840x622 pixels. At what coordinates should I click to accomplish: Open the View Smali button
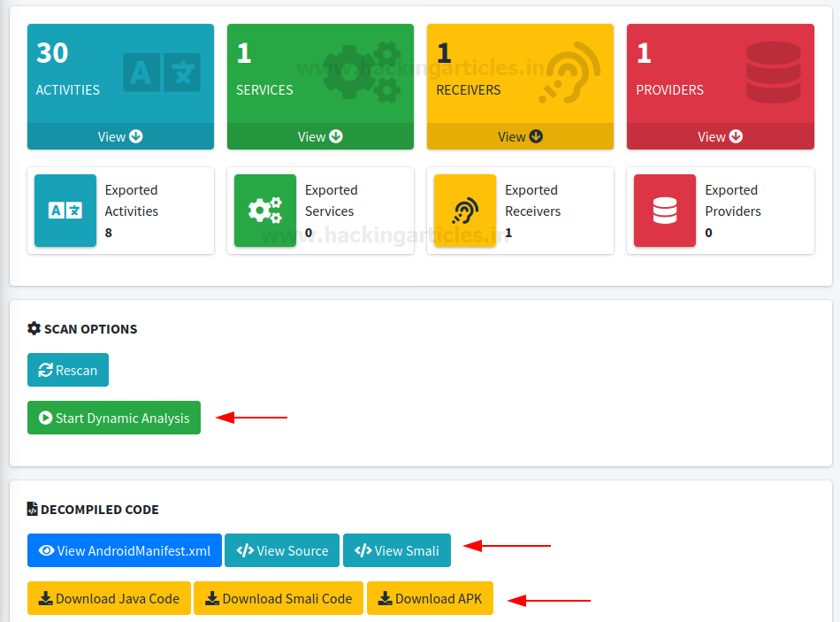[x=397, y=550]
